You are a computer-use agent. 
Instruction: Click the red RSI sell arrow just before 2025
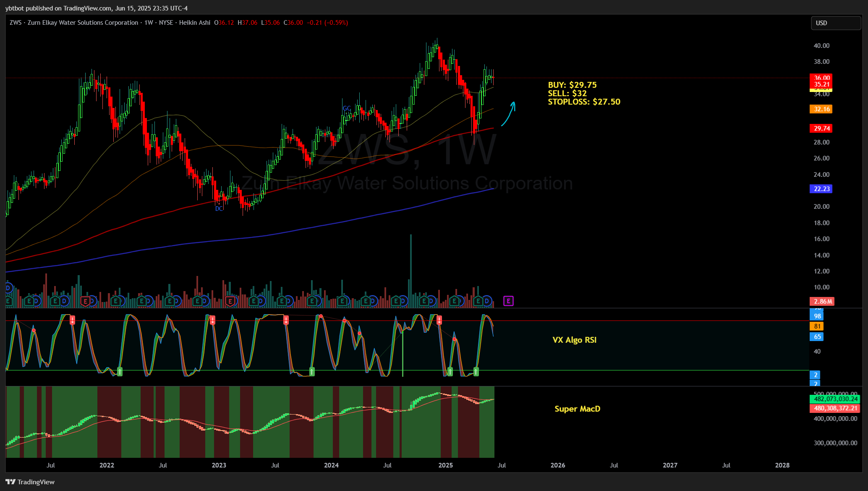(x=439, y=320)
